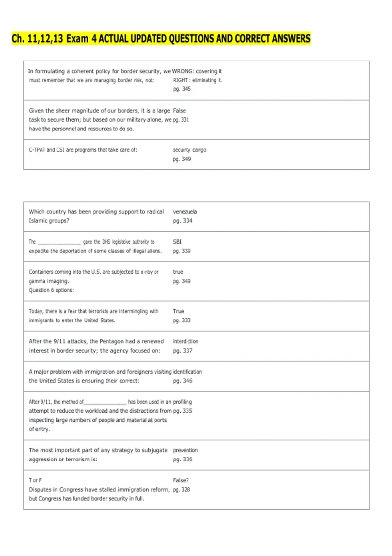The width and height of the screenshot is (392, 556).
Task: Click the 'profiling' answer
Action: 182,402
